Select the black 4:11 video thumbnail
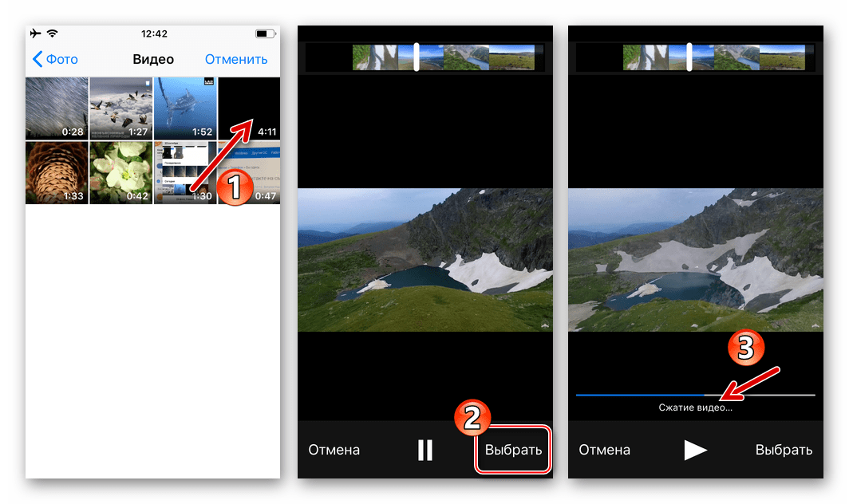The height and width of the screenshot is (504, 849). point(249,108)
